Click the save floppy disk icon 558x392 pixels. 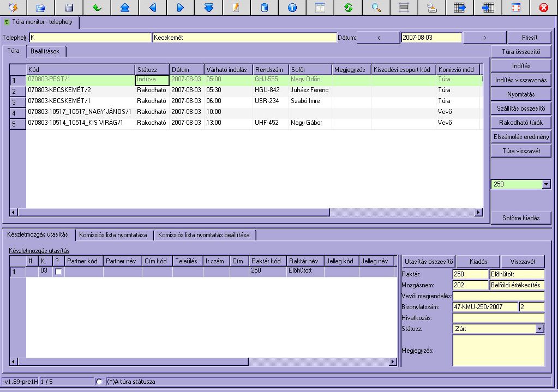(x=69, y=8)
